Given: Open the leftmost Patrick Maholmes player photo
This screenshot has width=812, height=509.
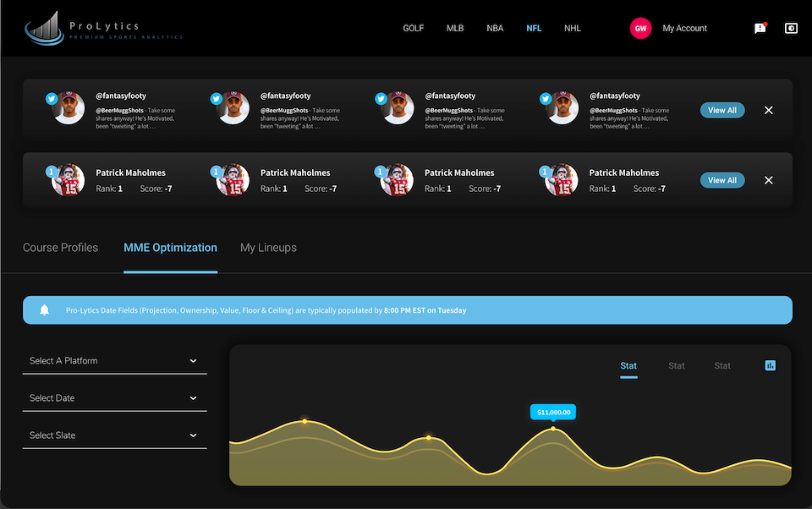Looking at the screenshot, I should [x=69, y=180].
